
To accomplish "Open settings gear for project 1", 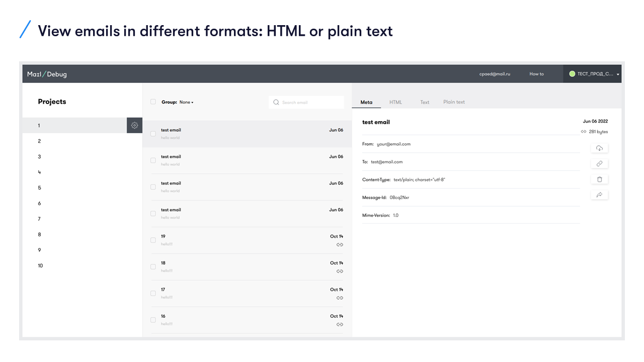I will click(134, 125).
